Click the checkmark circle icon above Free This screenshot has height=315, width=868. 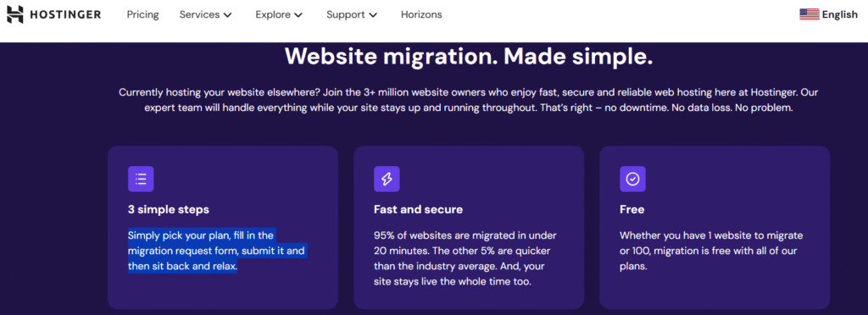[x=632, y=179]
